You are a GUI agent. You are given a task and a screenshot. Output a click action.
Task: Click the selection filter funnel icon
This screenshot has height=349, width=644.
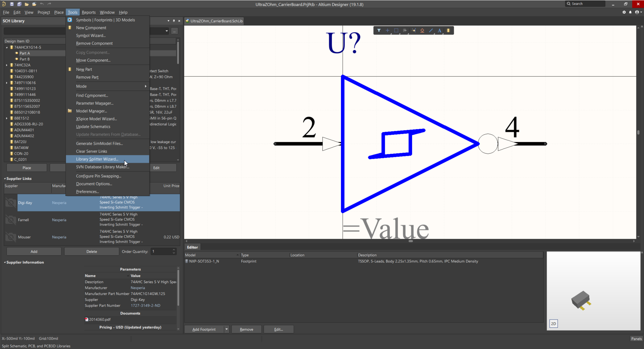(379, 31)
